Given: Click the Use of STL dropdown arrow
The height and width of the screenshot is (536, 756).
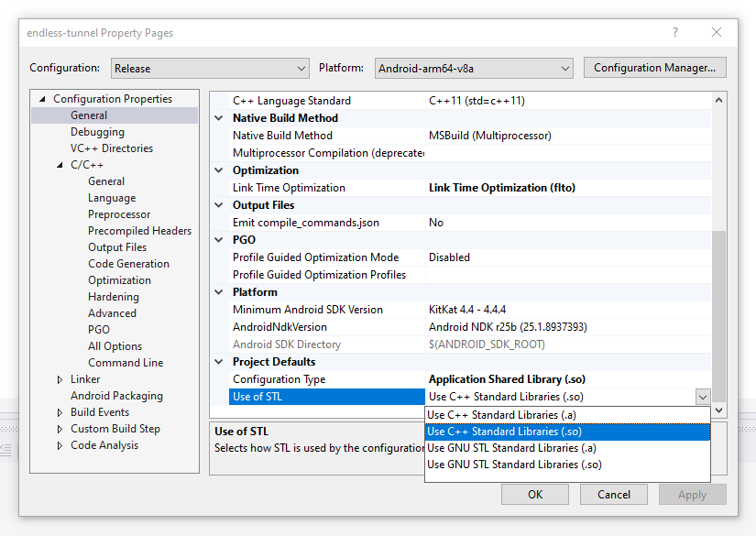Looking at the screenshot, I should click(702, 397).
